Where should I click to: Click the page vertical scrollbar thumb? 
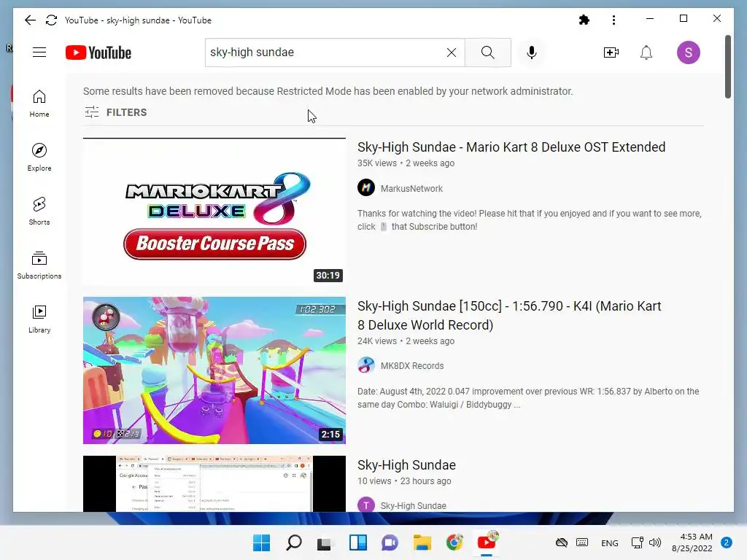pyautogui.click(x=727, y=66)
